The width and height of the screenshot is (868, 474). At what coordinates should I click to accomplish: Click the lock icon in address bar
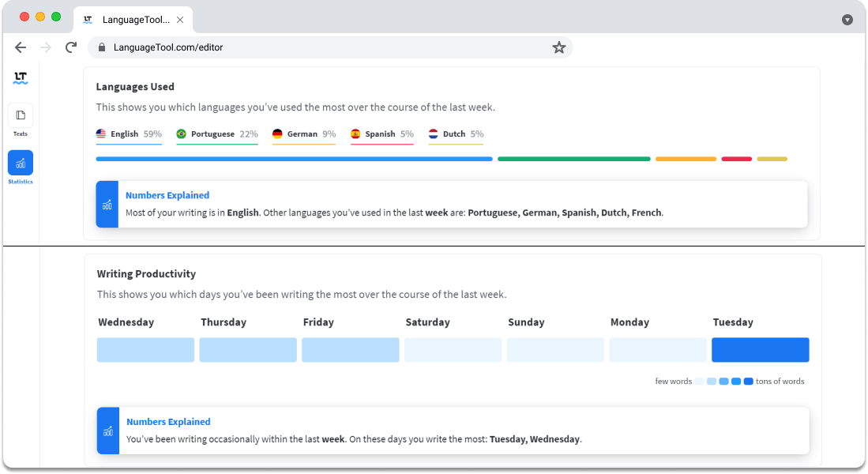point(102,47)
